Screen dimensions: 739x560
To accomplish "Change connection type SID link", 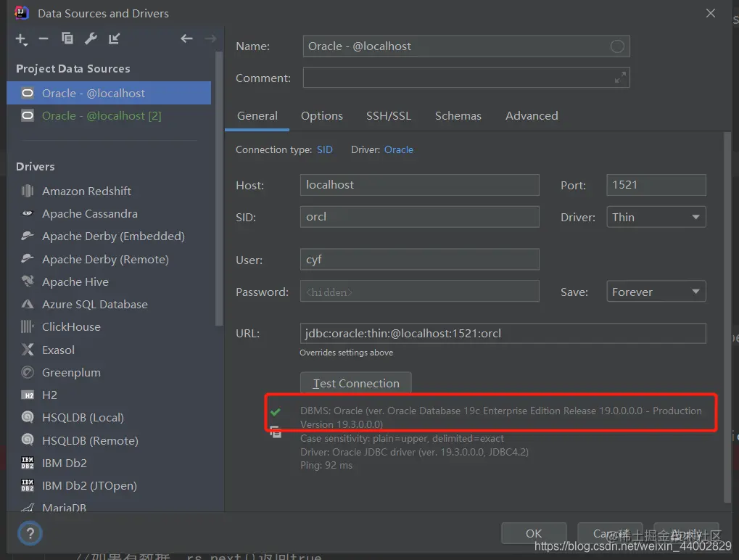I will pyautogui.click(x=325, y=149).
